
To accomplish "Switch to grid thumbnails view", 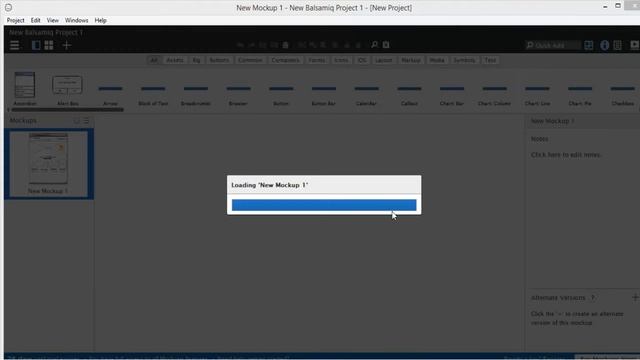I will tap(49, 45).
